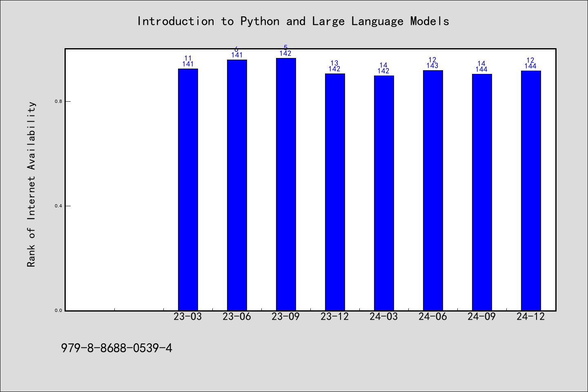
Task: Click the value 141 above the 23-03 bar
Action: [188, 64]
